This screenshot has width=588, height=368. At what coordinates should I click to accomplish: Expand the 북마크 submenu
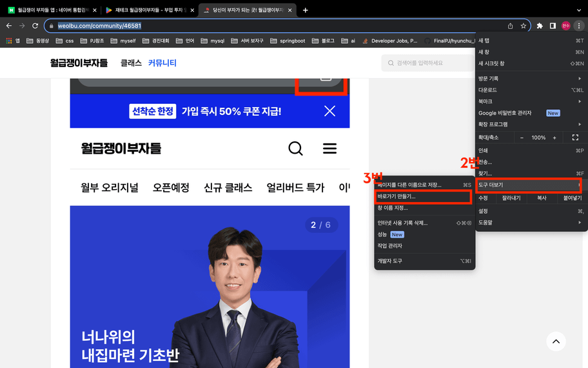(x=531, y=101)
